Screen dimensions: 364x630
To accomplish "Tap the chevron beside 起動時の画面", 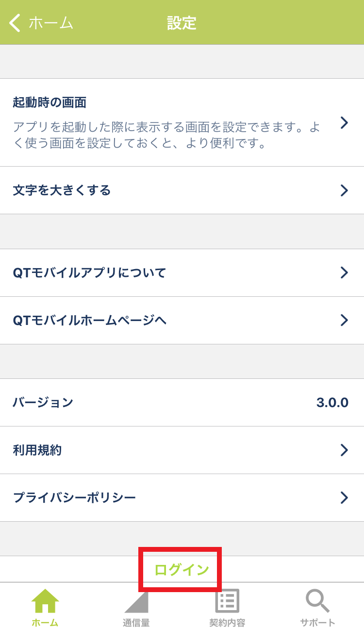I will tap(344, 122).
